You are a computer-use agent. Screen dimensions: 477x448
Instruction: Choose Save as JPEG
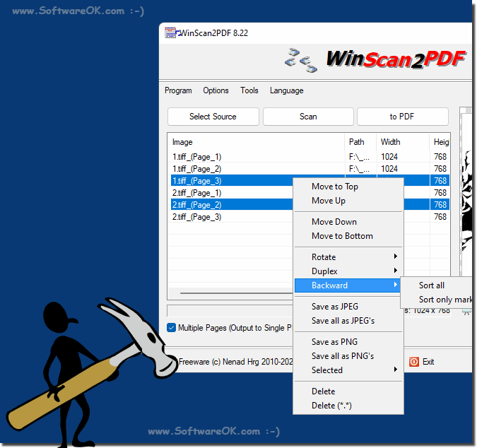[x=348, y=307]
